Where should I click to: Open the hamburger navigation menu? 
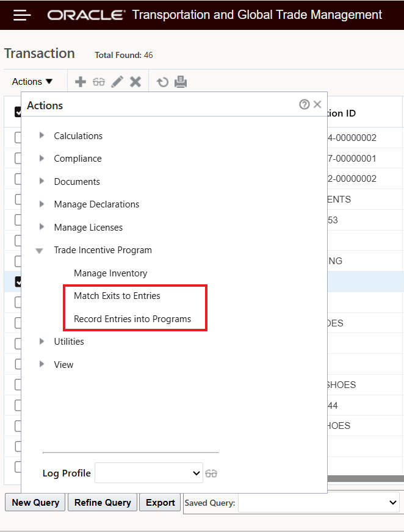[x=22, y=15]
